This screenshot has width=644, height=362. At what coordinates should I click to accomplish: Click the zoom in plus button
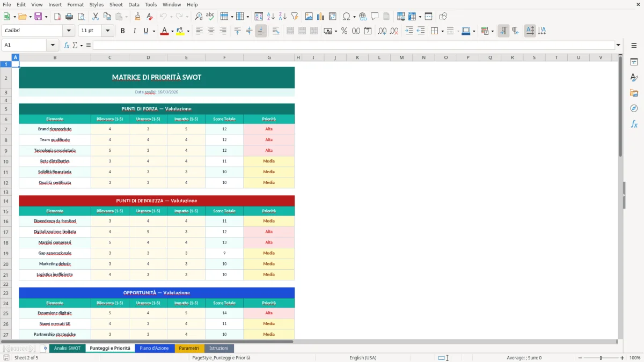coord(622,358)
